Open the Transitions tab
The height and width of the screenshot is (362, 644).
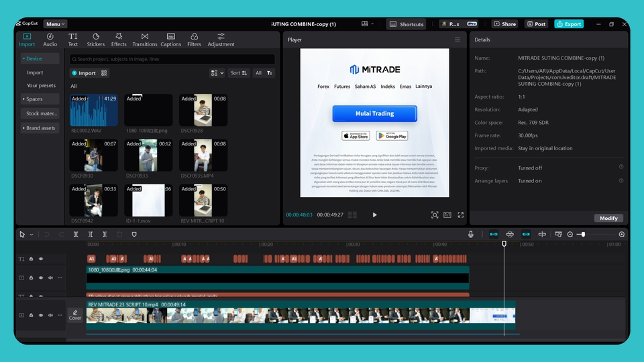point(145,40)
